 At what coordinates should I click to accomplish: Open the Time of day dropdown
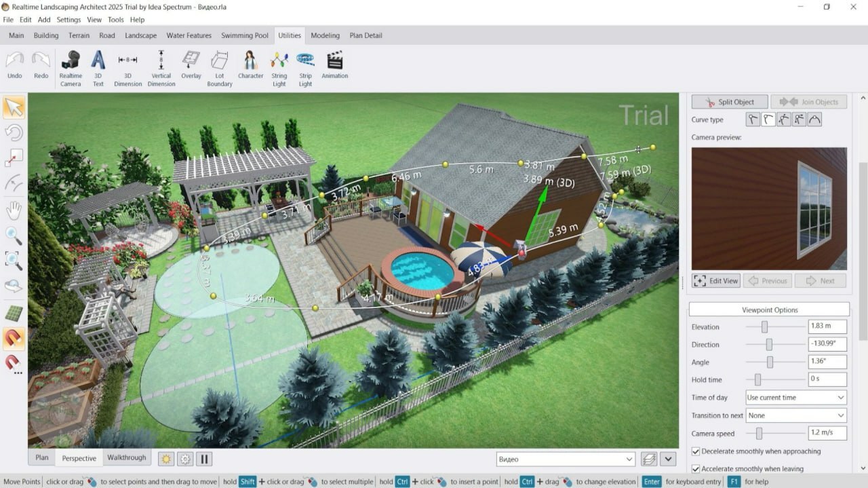coord(795,398)
